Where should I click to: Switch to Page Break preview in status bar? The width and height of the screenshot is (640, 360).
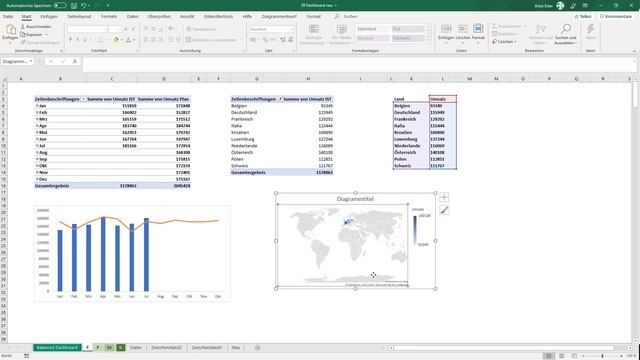tap(574, 356)
